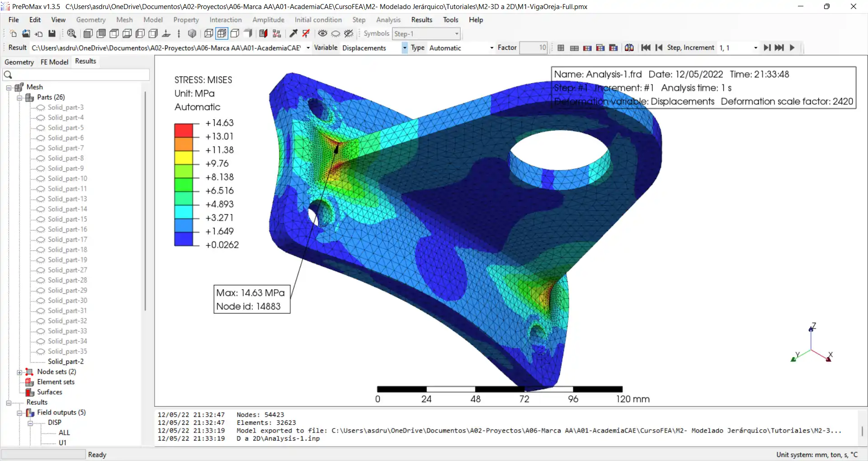Click the Query measurement tool icon
The width and height of the screenshot is (868, 461).
[x=293, y=33]
